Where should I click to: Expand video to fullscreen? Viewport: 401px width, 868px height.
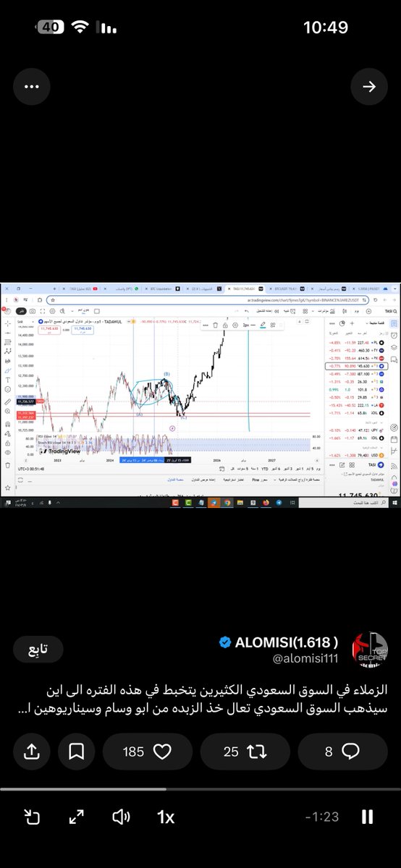point(77,817)
